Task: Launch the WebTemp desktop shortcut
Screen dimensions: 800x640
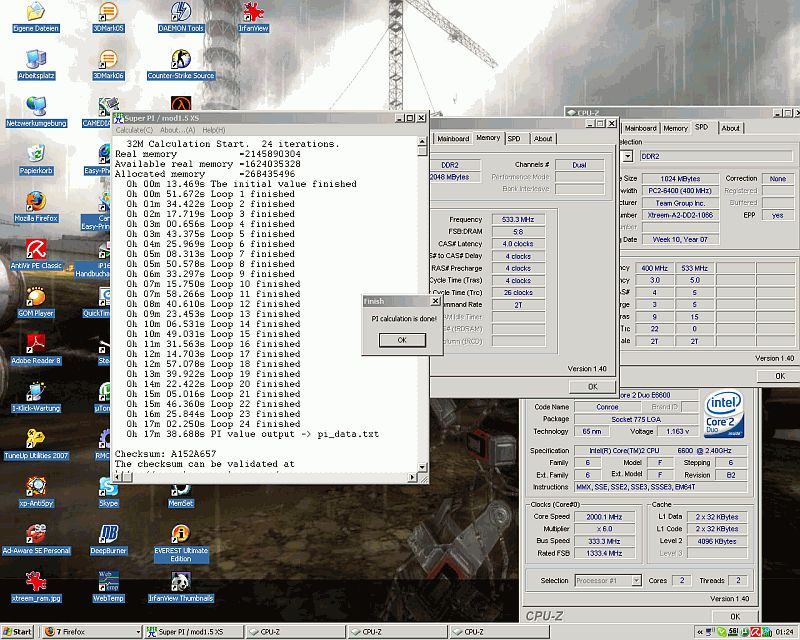Action: coord(108,586)
